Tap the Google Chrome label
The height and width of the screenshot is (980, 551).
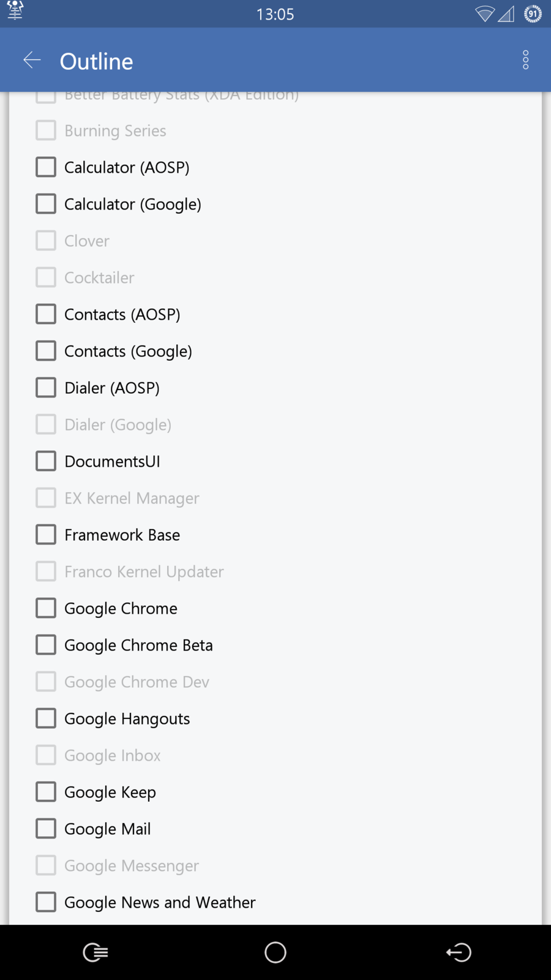pos(121,608)
